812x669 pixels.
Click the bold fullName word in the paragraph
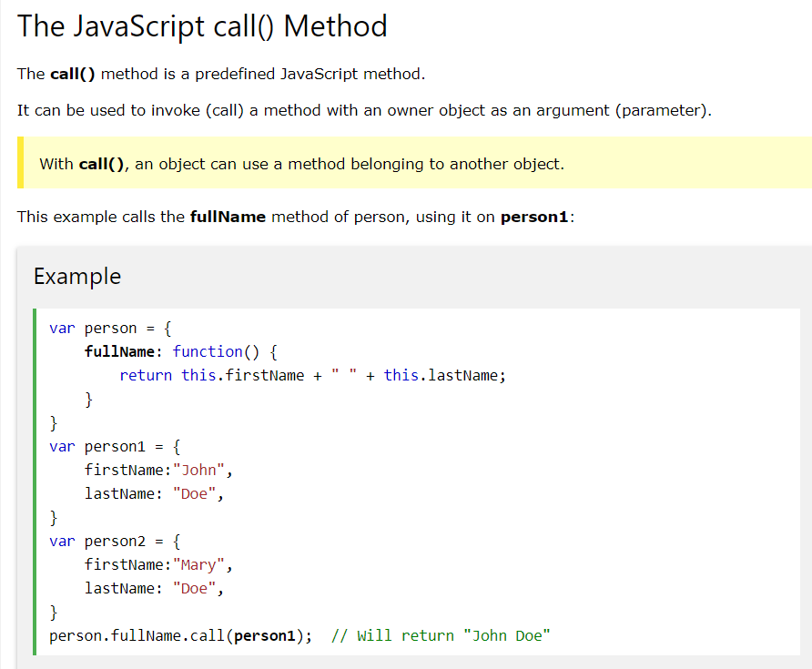228,218
